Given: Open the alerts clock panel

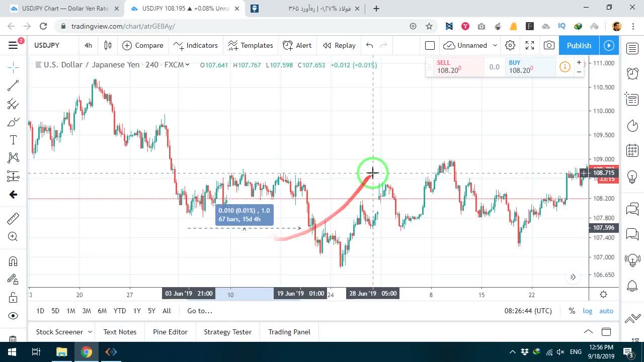Looking at the screenshot, I should 632,73.
